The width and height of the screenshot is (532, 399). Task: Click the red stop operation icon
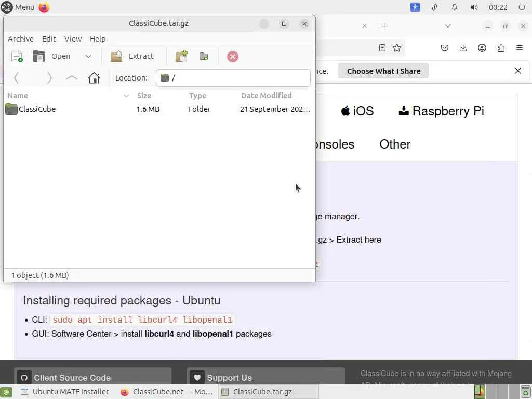(x=232, y=57)
